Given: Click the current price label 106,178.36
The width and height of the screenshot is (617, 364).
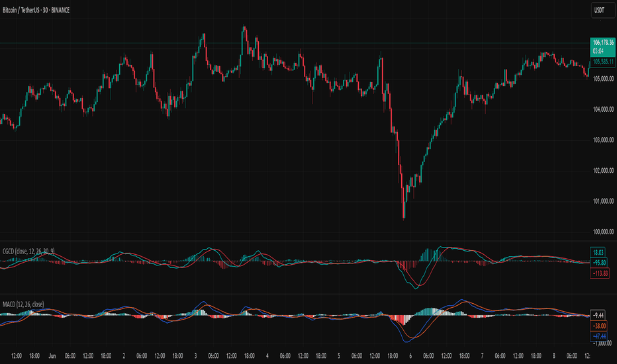Looking at the screenshot, I should pos(603,42).
